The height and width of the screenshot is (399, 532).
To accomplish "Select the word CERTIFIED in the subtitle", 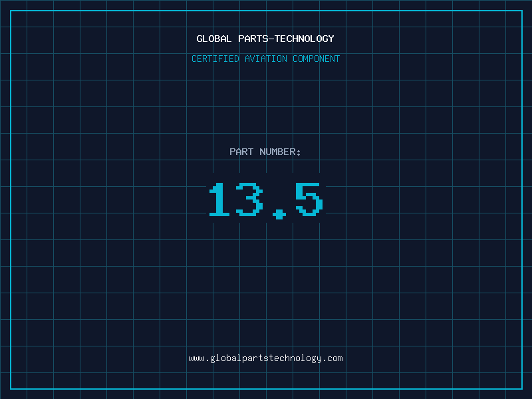I will (215, 59).
